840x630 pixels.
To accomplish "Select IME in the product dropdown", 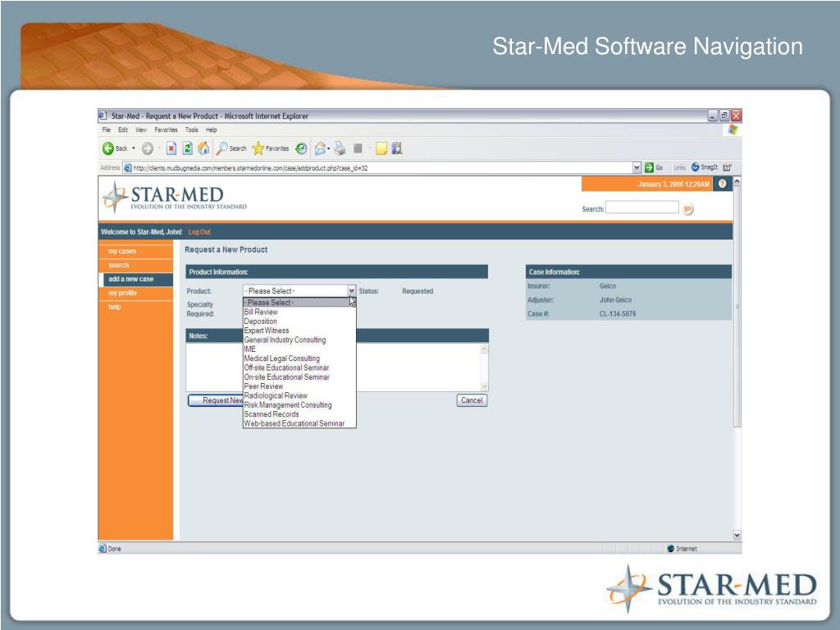I will click(x=250, y=349).
